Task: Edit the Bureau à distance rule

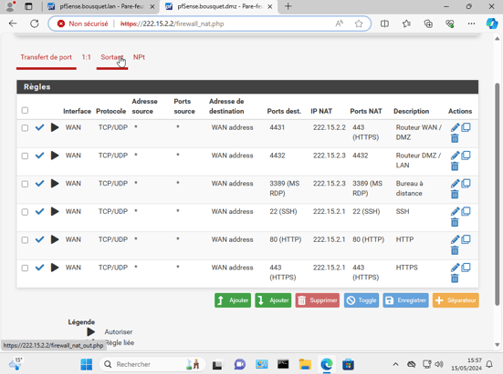Action: (x=455, y=183)
